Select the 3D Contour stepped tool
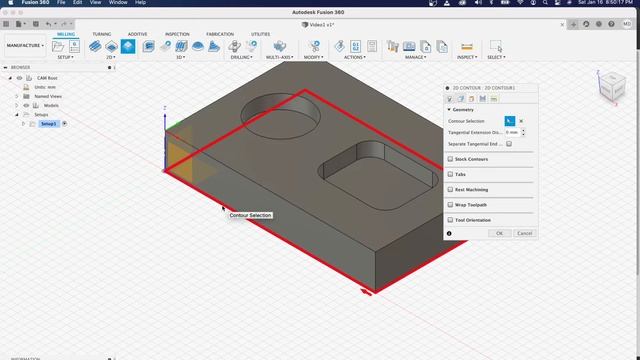Screen dimensions: 640x360 tap(214, 46)
